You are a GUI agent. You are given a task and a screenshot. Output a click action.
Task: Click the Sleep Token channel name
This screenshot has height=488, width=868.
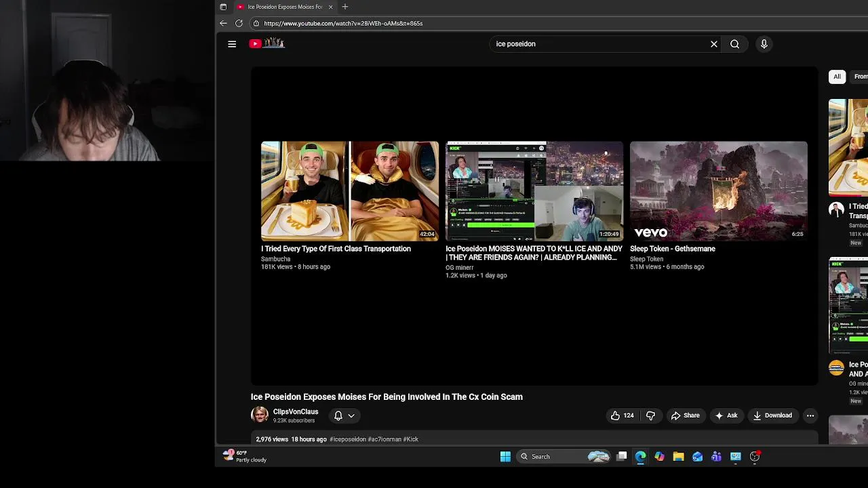tap(646, 259)
